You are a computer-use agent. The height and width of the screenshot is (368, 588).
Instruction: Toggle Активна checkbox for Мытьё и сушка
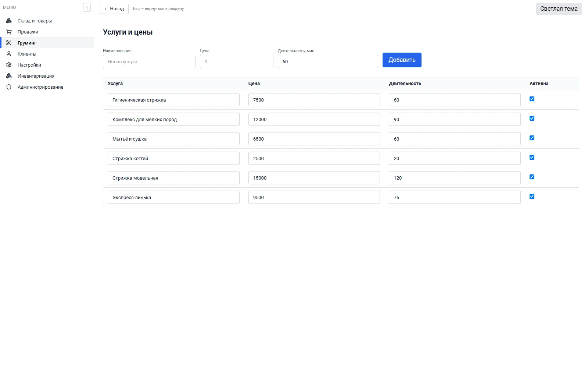point(532,138)
